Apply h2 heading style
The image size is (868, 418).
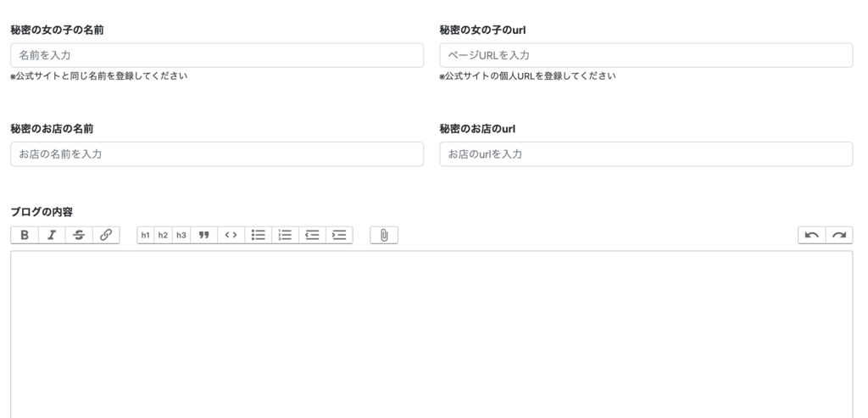coord(163,235)
